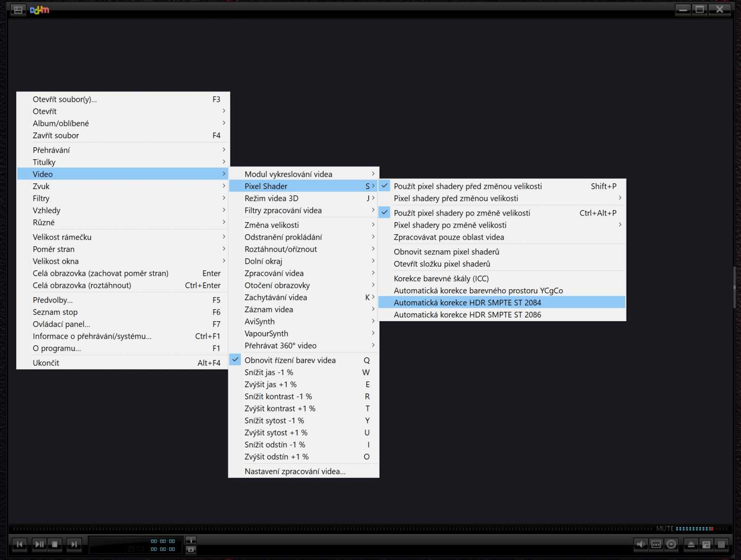Open 'Zachytávání videa' submenu
Viewport: 741px width, 560px height.
tap(304, 297)
